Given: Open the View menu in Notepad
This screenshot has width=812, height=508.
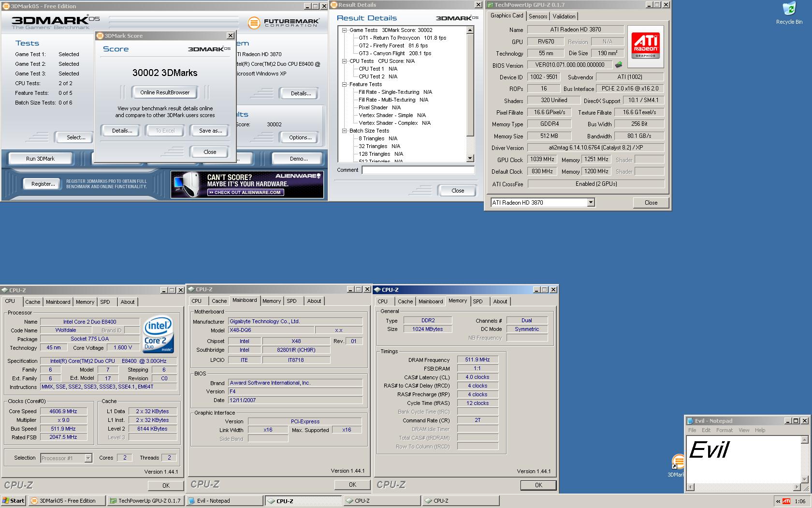Looking at the screenshot, I should (744, 430).
